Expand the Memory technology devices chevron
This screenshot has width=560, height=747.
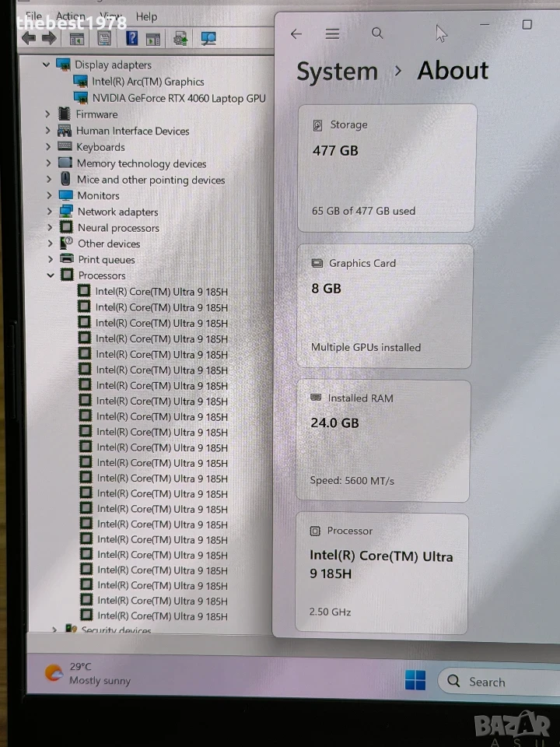[x=48, y=163]
